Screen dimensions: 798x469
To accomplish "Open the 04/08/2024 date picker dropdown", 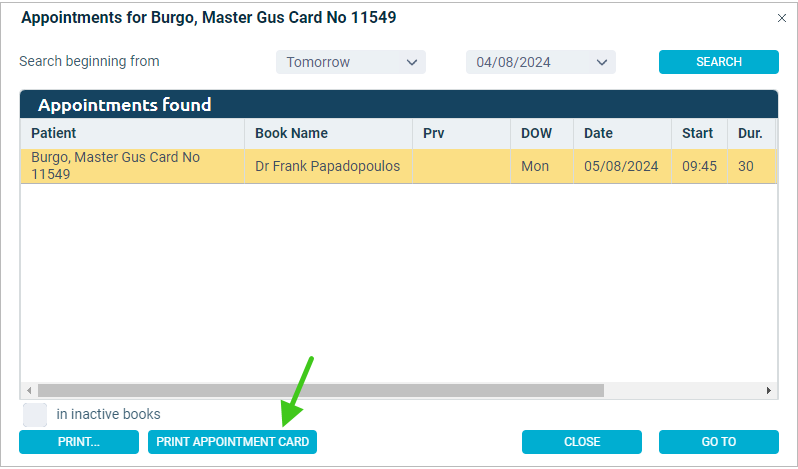I will [540, 62].
